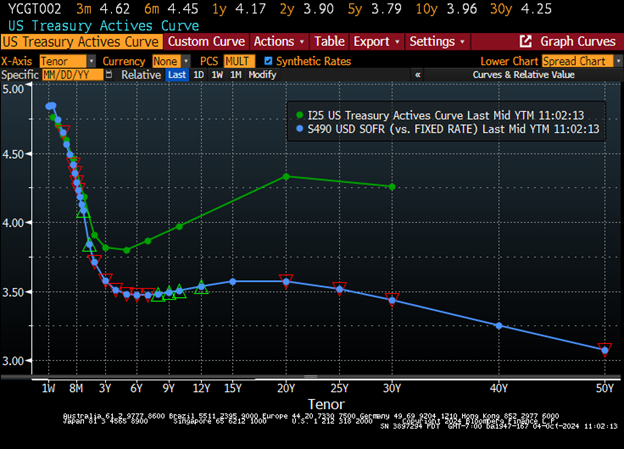Click the 50Y tenor axis label
Screen dimensions: 624x449
click(x=605, y=388)
